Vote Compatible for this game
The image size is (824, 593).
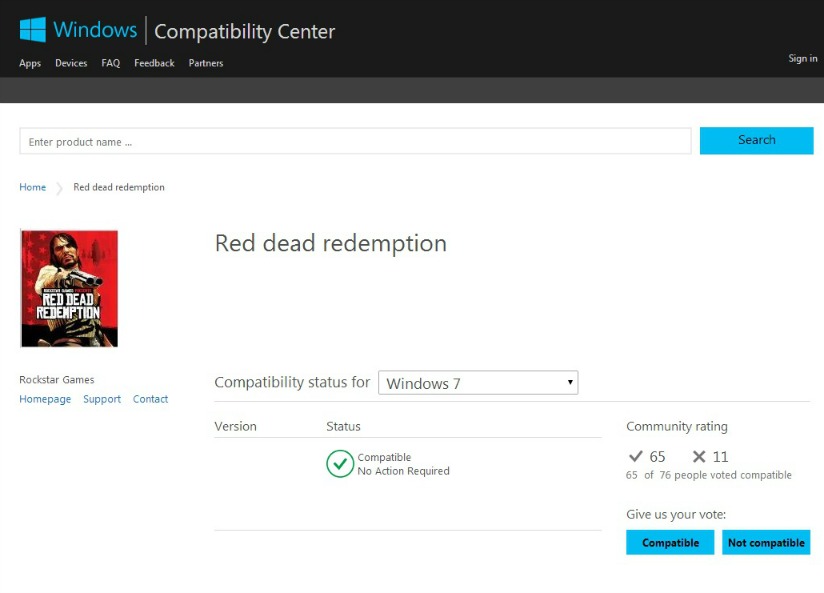(670, 543)
